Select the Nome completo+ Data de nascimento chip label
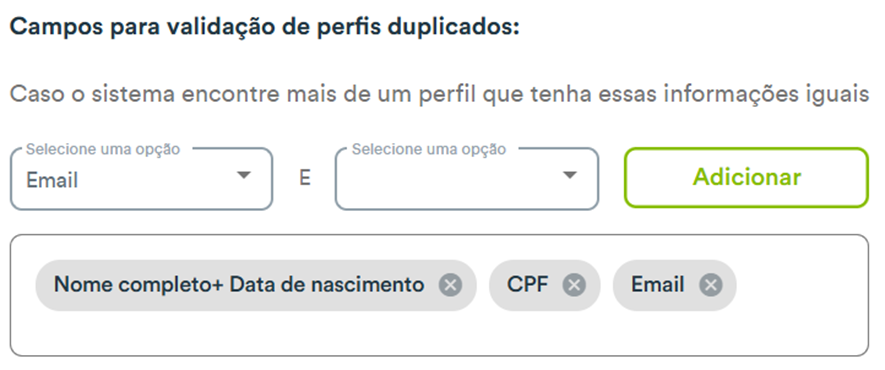885x370 pixels. click(x=239, y=284)
